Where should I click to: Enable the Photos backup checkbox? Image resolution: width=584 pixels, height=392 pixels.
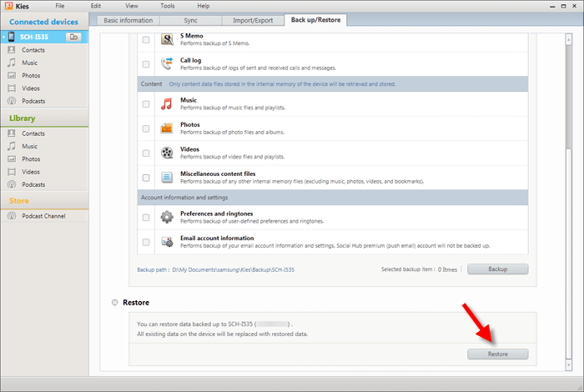[146, 128]
